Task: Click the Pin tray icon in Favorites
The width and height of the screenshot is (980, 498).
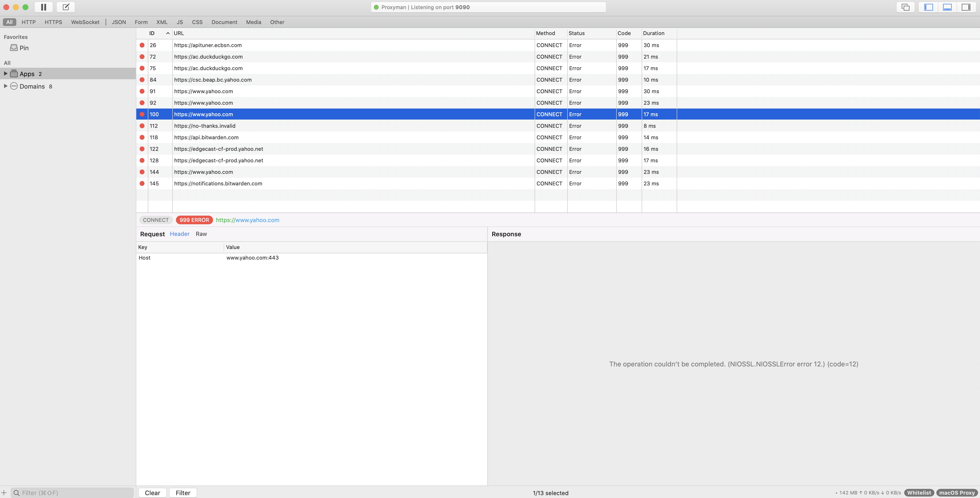Action: point(14,48)
